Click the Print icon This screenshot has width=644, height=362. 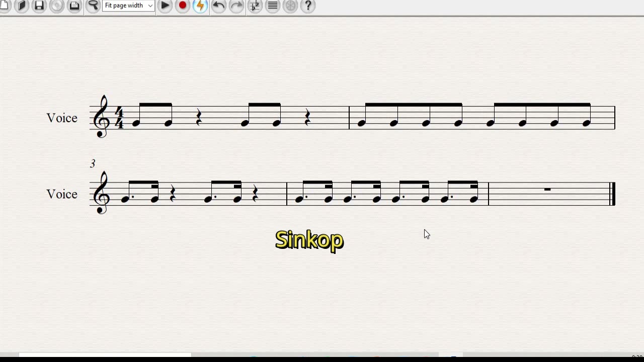point(74,5)
